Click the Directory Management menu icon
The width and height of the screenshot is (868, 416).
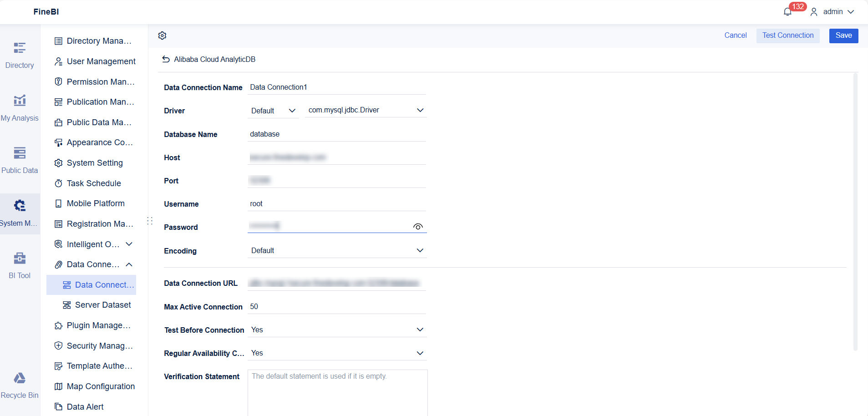[58, 41]
